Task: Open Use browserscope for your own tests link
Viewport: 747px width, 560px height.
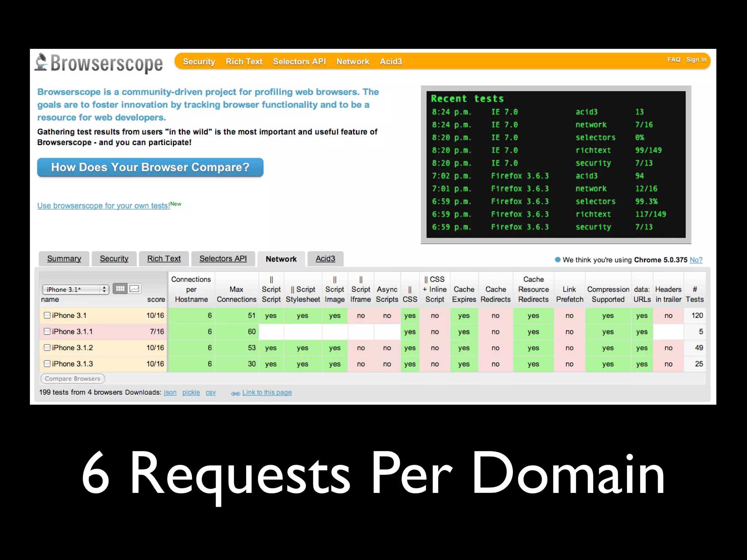Action: tap(104, 206)
